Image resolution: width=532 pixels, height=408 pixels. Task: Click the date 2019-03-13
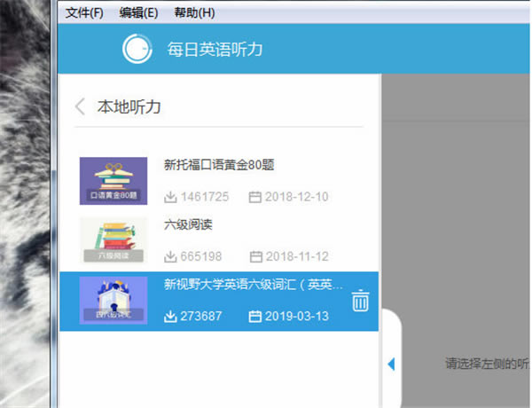tap(297, 317)
